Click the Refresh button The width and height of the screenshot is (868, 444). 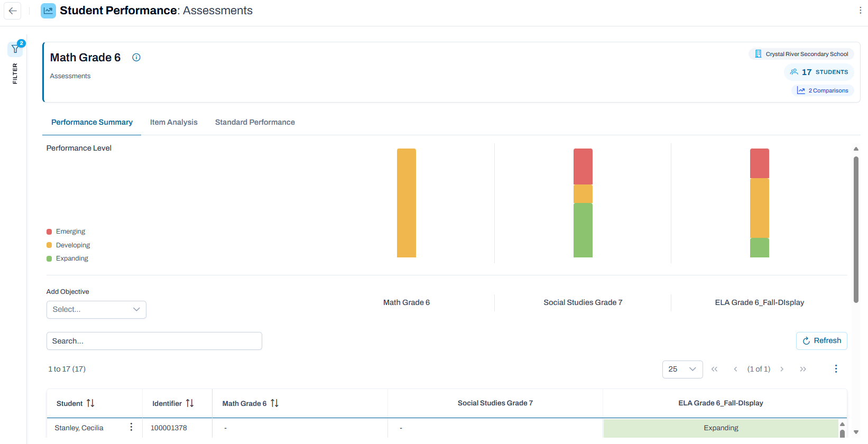pos(821,341)
